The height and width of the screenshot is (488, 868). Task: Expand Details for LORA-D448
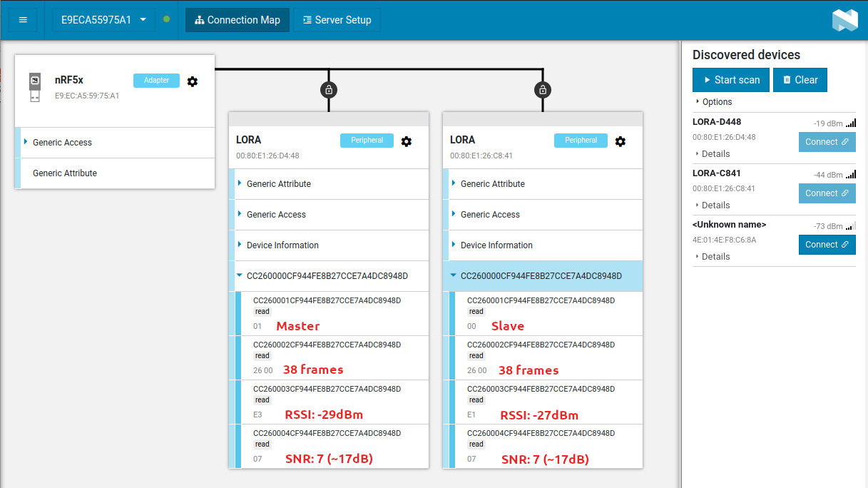point(715,153)
